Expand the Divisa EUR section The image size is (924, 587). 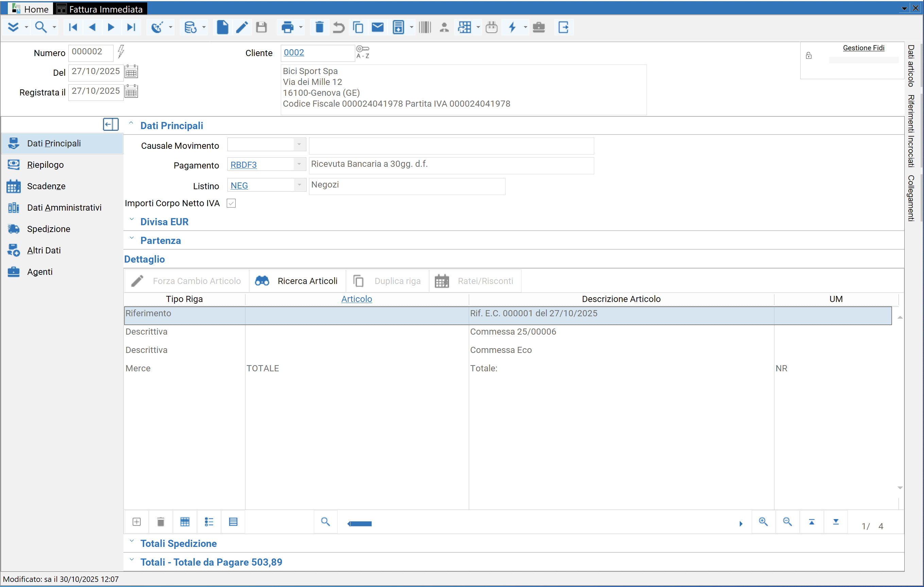[x=131, y=220]
